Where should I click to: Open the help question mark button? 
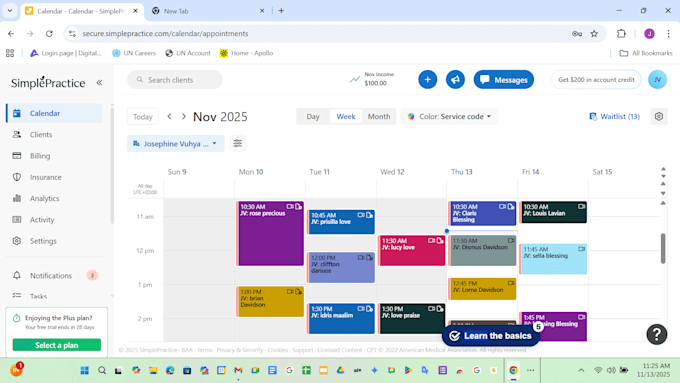click(657, 334)
